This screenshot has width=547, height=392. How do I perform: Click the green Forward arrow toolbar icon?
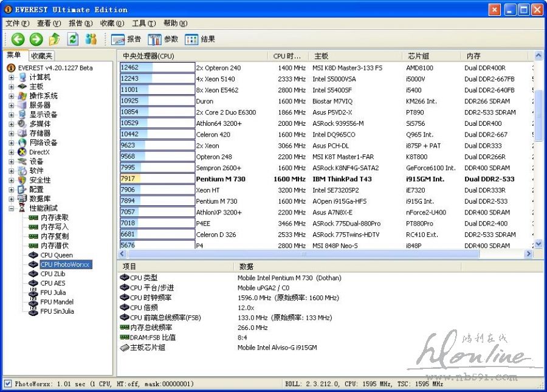click(36, 40)
